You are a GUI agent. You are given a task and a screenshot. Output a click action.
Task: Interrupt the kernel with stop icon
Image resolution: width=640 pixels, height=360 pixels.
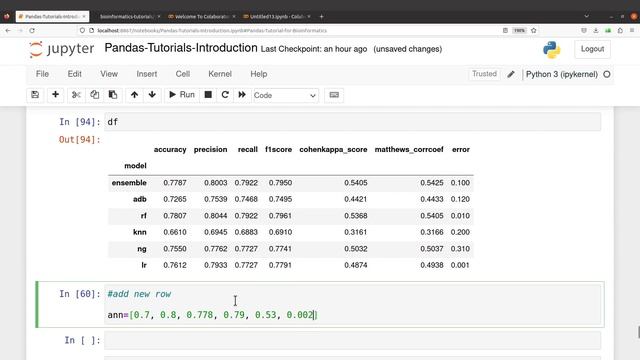tap(208, 95)
